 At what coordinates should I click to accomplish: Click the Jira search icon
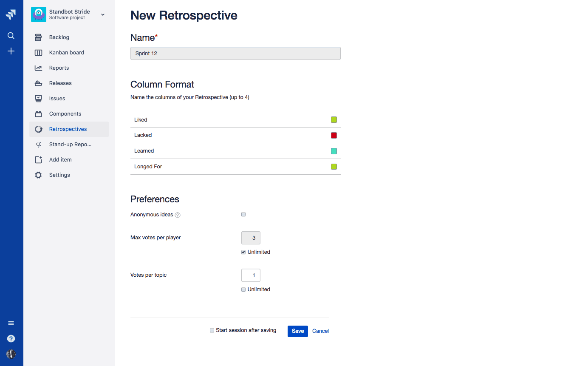tap(11, 36)
